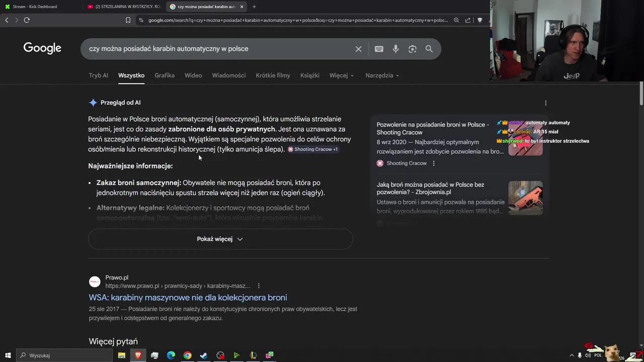Open the on-screen keyboard input tool
The height and width of the screenshot is (362, 644).
pyautogui.click(x=379, y=49)
